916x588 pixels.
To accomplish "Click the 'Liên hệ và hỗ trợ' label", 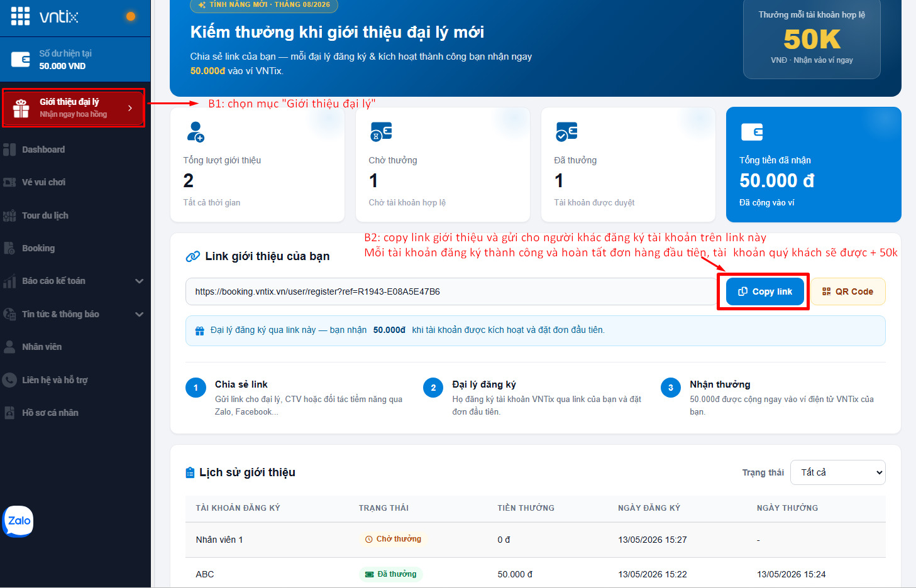I will point(55,380).
